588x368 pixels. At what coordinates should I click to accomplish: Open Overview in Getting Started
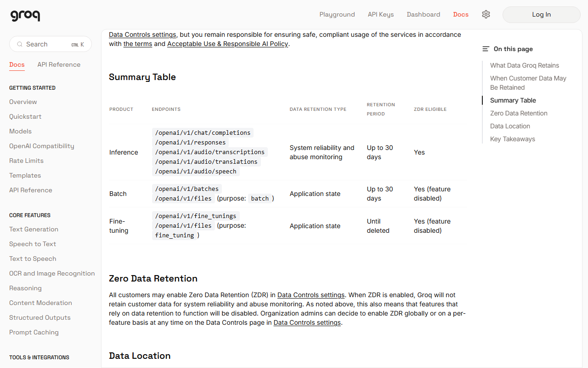23,102
